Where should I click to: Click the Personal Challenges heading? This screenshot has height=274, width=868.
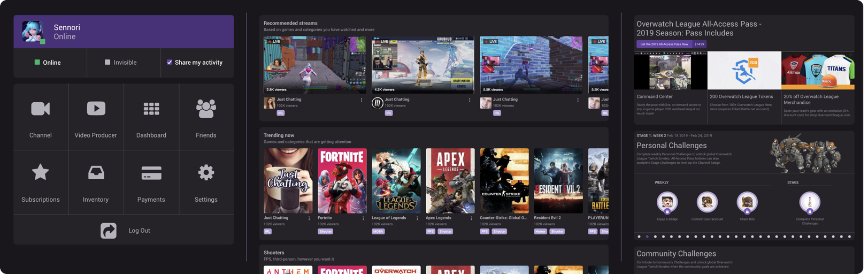click(x=671, y=146)
